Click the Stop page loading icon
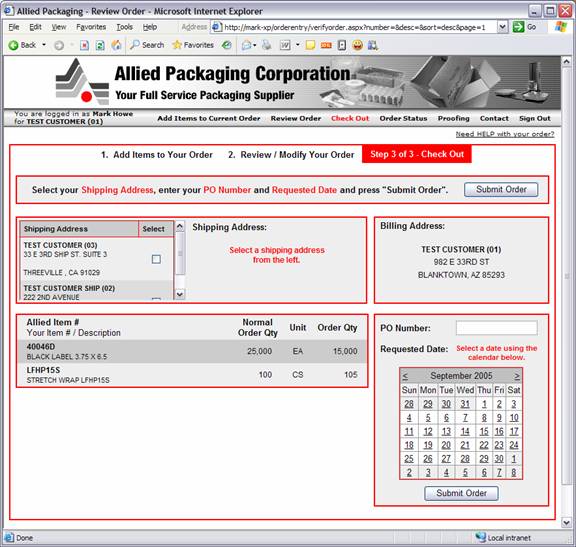The image size is (576, 547). 84,45
